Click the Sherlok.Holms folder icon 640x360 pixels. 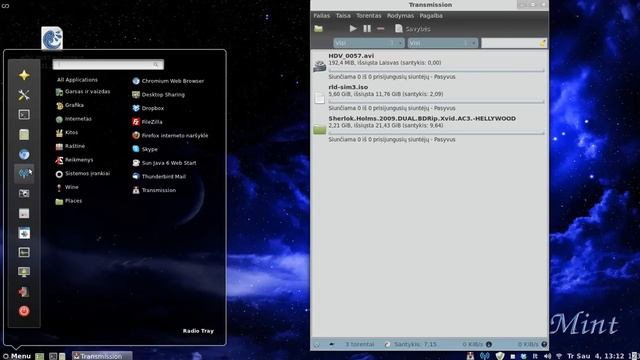coord(320,129)
